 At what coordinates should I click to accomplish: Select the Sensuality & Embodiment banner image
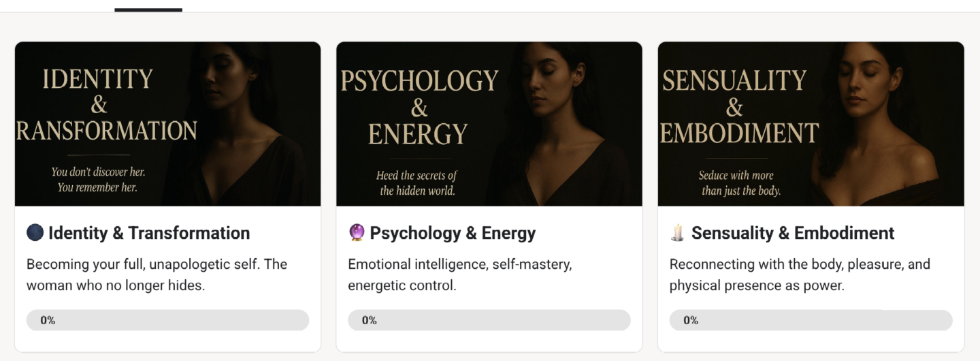[x=811, y=124]
